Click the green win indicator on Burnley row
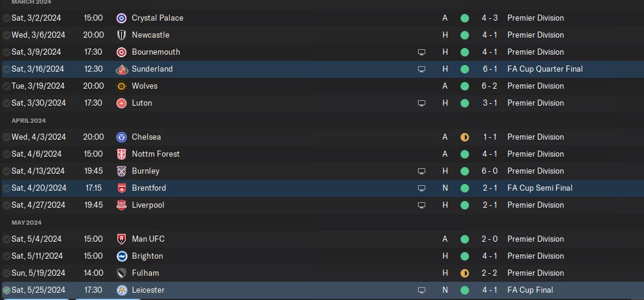 point(465,171)
